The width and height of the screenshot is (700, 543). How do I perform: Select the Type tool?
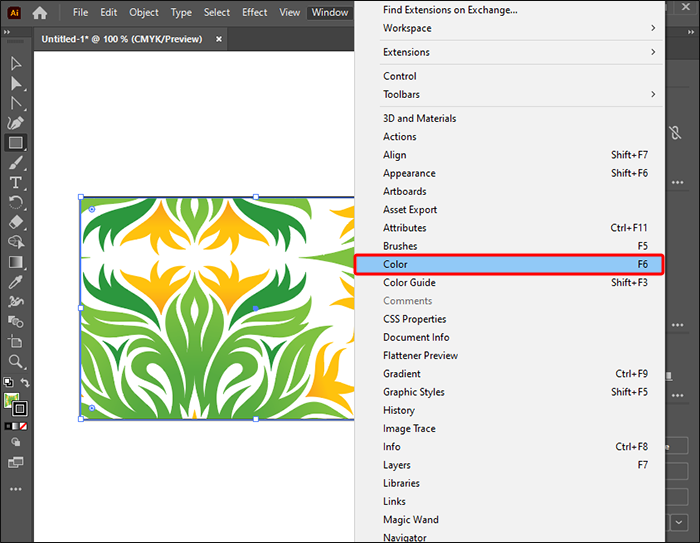16,183
